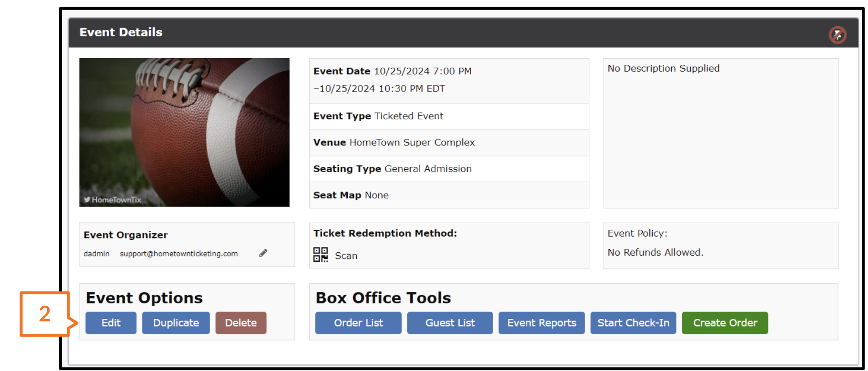Open the Order List

[358, 323]
